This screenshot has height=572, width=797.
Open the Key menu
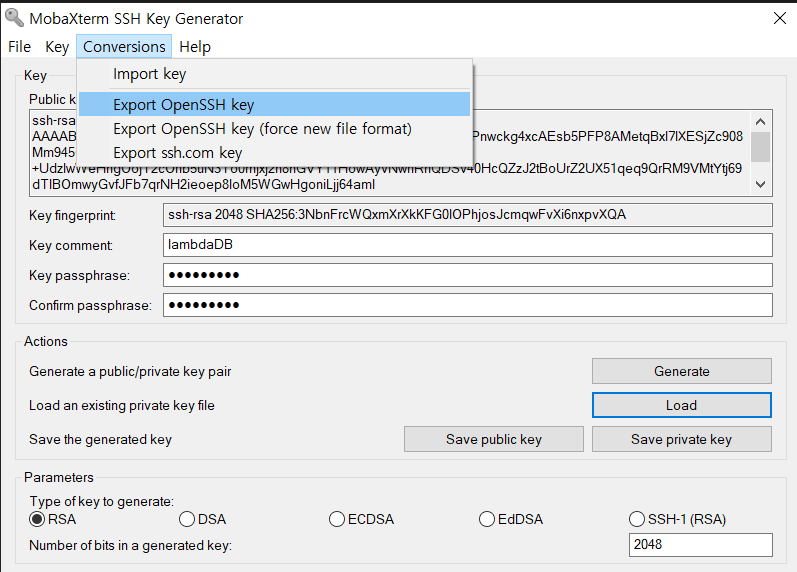click(57, 47)
